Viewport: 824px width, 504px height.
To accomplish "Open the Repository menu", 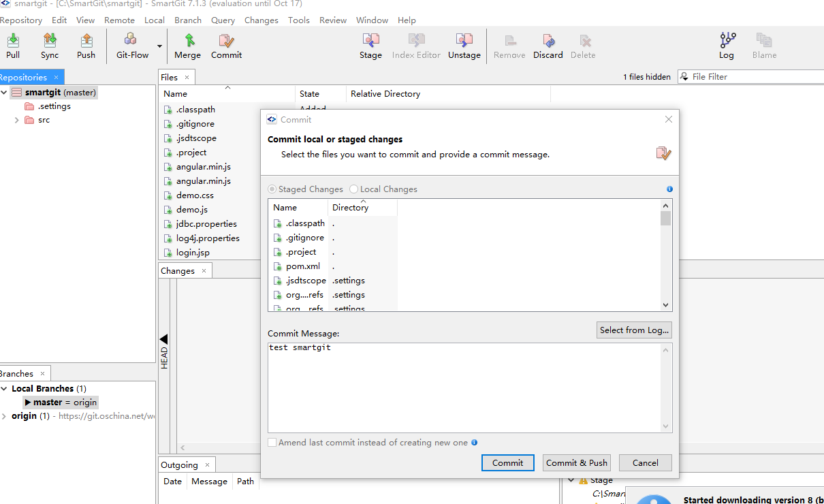I will [x=21, y=20].
